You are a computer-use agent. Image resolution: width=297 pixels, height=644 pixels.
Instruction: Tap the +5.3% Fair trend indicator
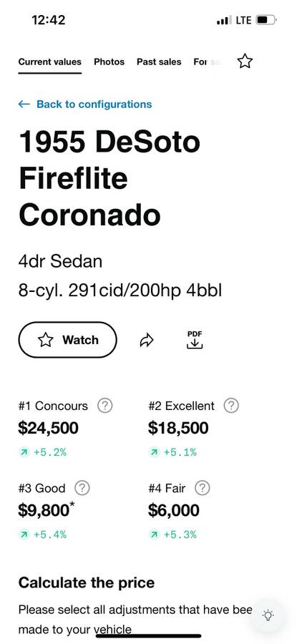(172, 535)
